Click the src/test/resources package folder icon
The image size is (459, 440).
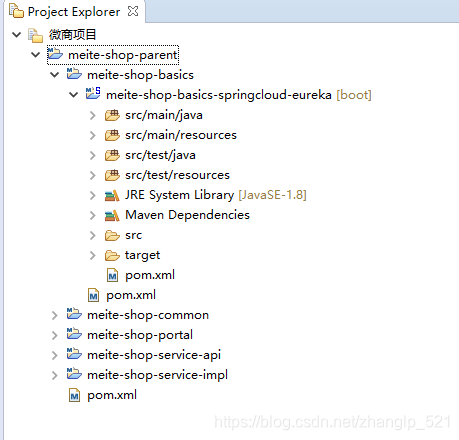coord(112,175)
